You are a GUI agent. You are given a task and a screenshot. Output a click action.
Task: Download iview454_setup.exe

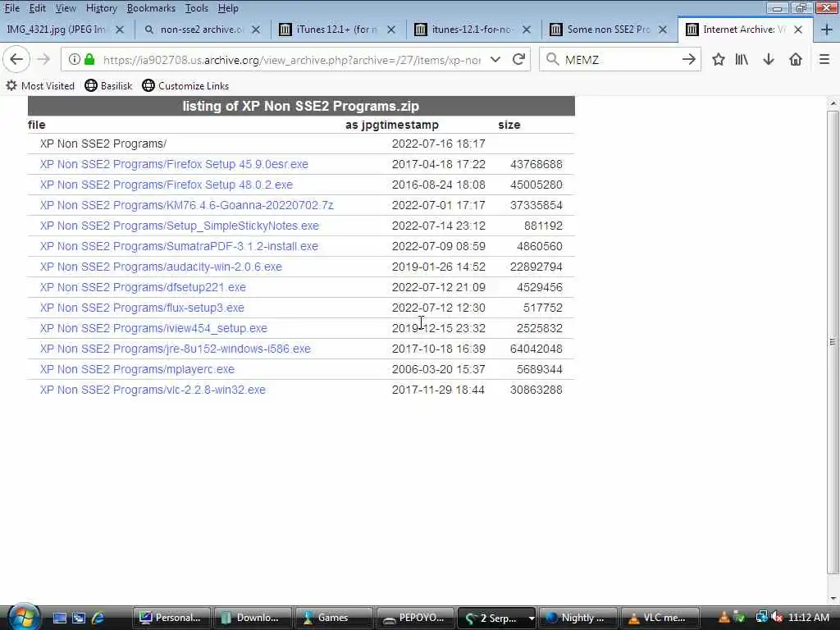153,328
